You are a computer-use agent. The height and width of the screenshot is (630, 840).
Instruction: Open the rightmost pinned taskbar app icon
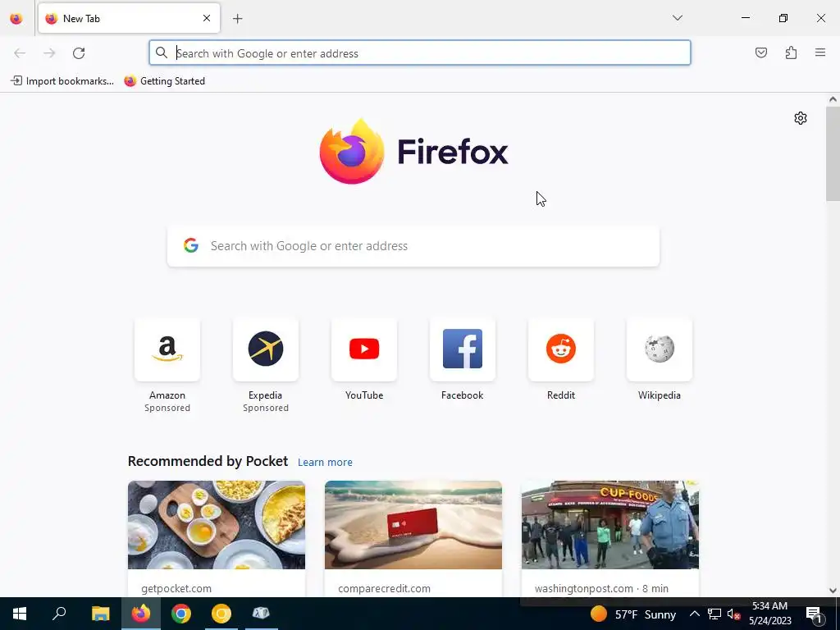[261, 614]
